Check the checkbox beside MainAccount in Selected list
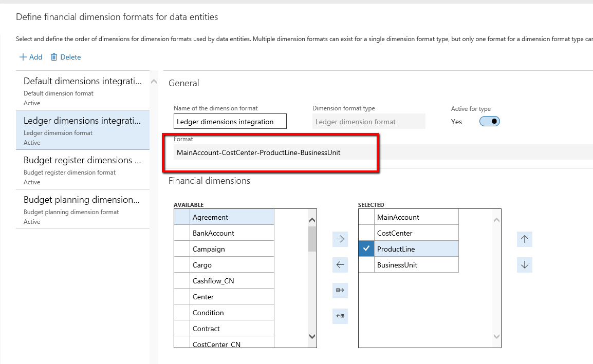 [366, 216]
